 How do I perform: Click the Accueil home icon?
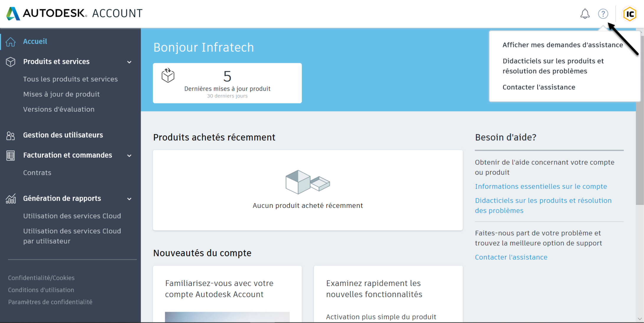pyautogui.click(x=11, y=42)
